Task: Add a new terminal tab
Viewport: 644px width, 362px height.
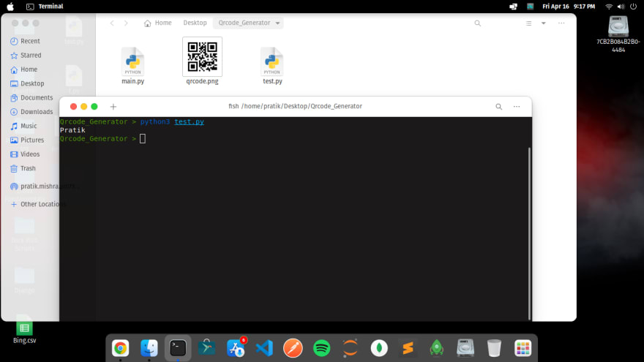Action: pos(113,106)
